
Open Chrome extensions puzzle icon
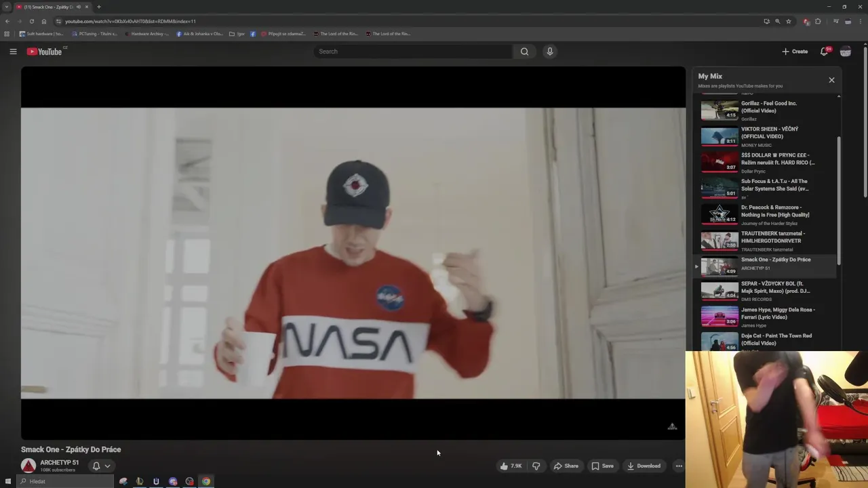pyautogui.click(x=818, y=21)
